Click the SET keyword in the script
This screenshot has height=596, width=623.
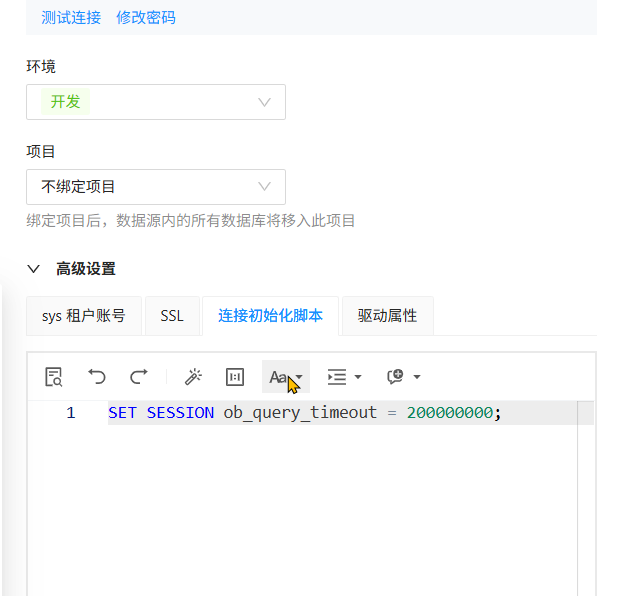tap(122, 413)
